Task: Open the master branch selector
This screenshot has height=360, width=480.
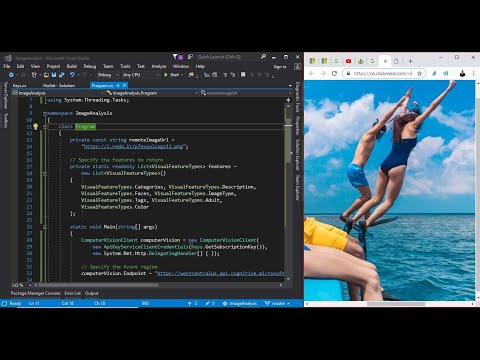Action: 277,303
